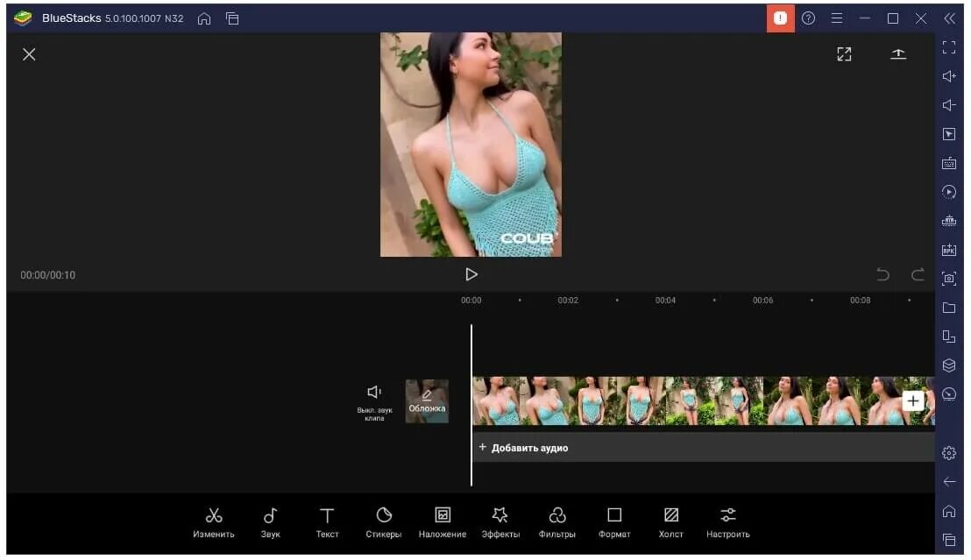Open media folder icon in sidebar
This screenshot has width=971, height=560.
949,308
